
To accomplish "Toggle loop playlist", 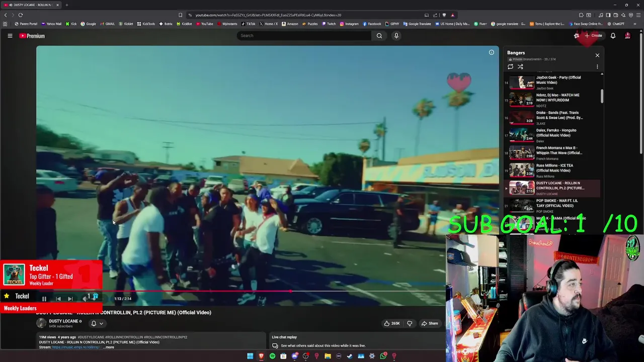I will click(x=510, y=66).
